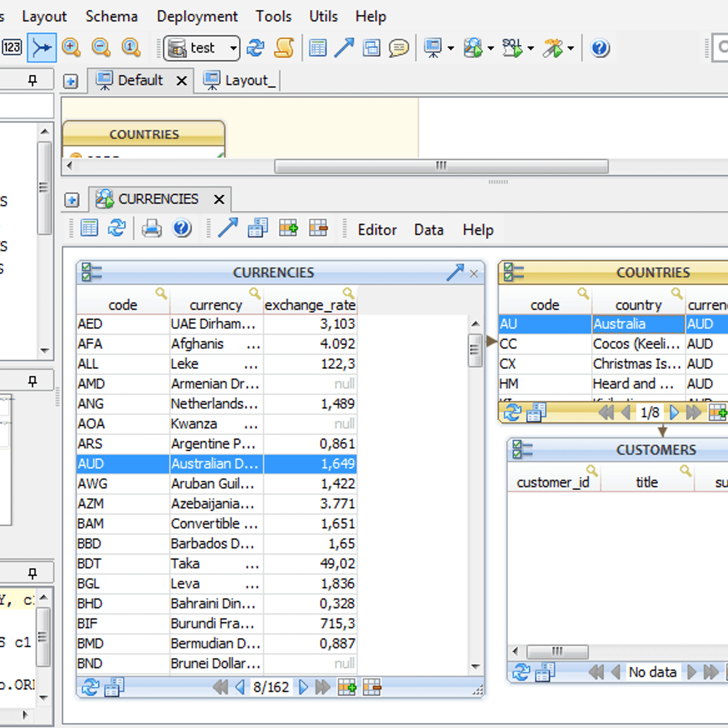
Task: Toggle CURRENCIES column checklist icon
Action: (91, 272)
